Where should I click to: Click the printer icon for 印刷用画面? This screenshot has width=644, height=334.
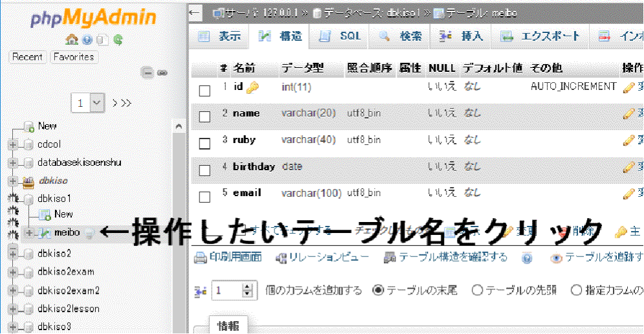coord(201,258)
